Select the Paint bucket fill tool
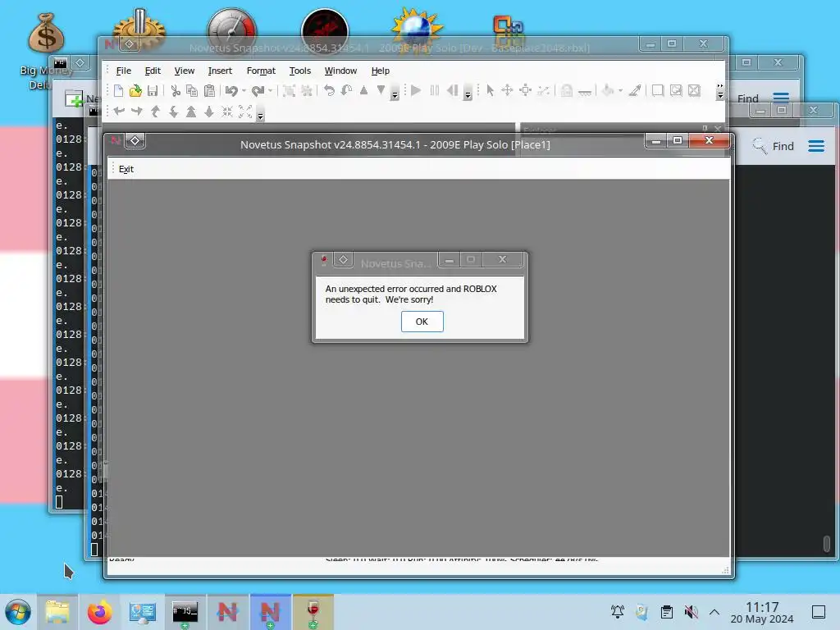Viewport: 840px width, 630px height. [608, 90]
